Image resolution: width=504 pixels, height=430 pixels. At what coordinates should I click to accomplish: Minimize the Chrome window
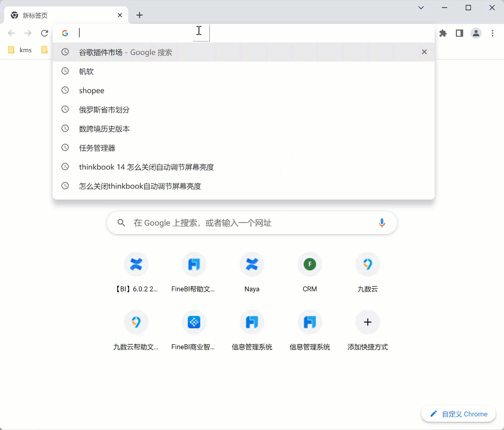[x=445, y=8]
